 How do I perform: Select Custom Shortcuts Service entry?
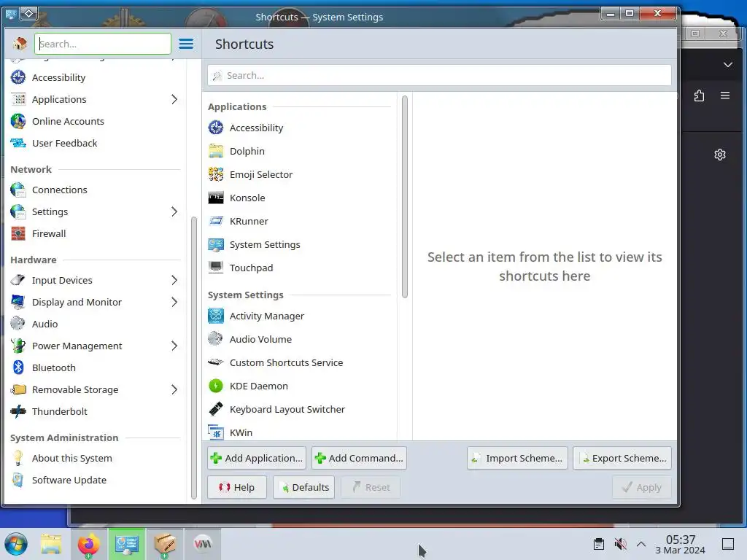click(x=300, y=362)
